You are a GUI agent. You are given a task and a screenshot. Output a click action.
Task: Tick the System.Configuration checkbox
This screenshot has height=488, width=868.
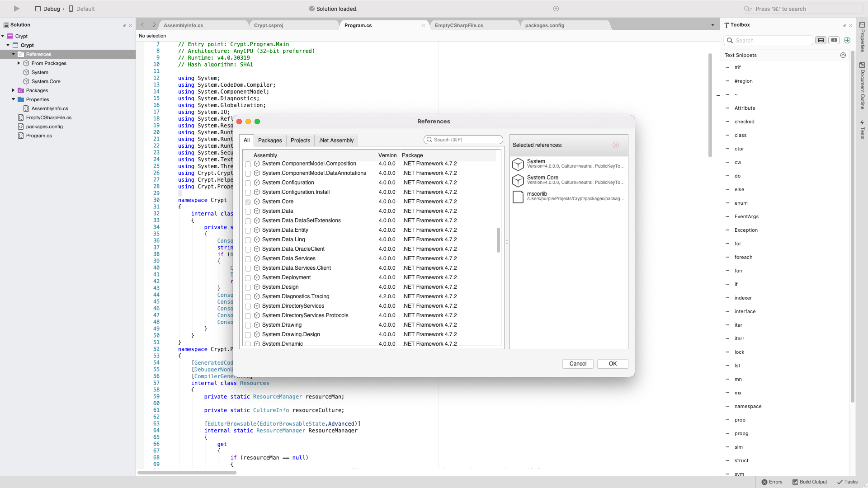248,183
